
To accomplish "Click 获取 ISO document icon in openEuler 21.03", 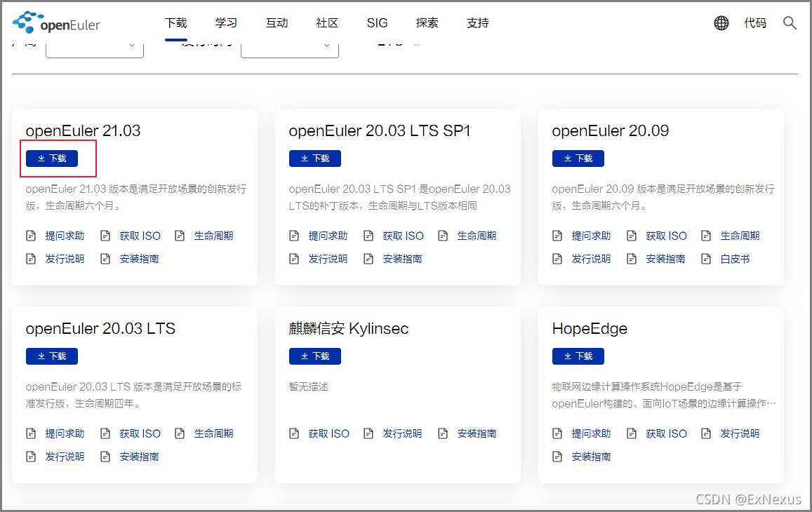I will 106,236.
